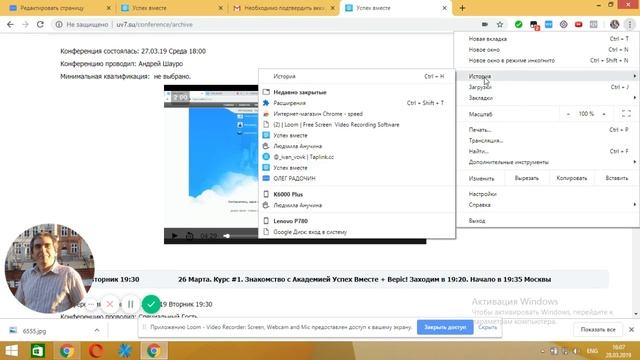Cancel the Loom recording with the X button

(110, 304)
